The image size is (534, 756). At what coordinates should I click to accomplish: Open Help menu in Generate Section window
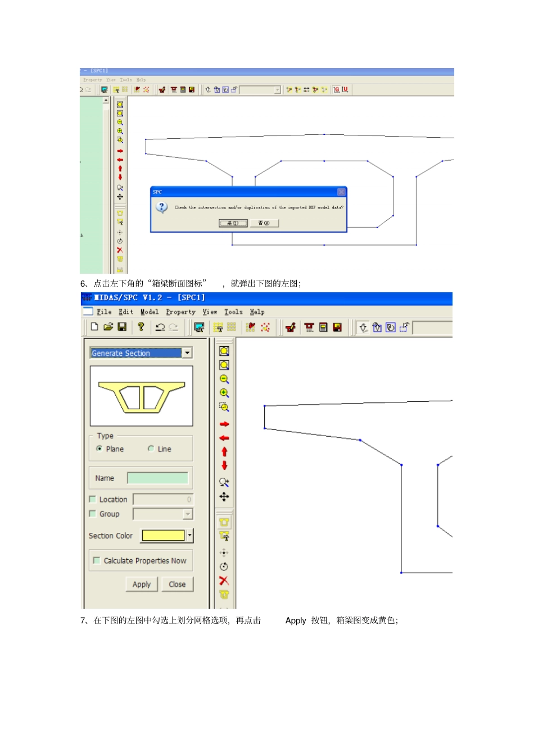coord(257,312)
